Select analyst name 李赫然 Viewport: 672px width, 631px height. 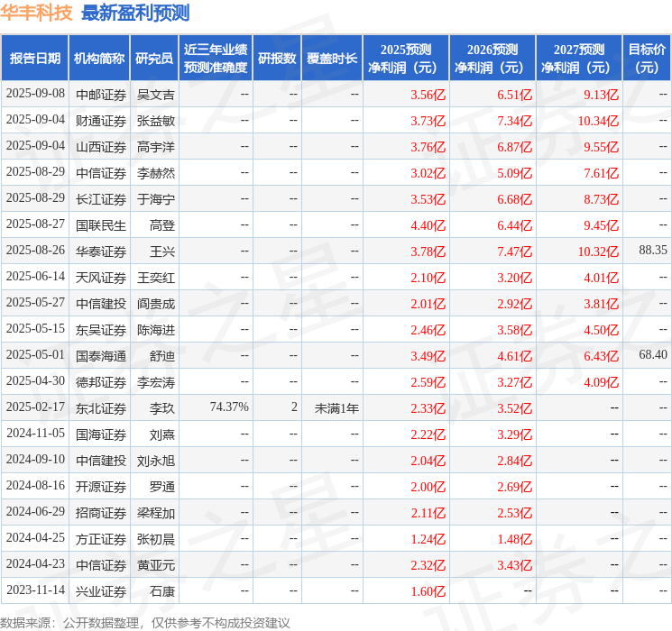pos(155,173)
